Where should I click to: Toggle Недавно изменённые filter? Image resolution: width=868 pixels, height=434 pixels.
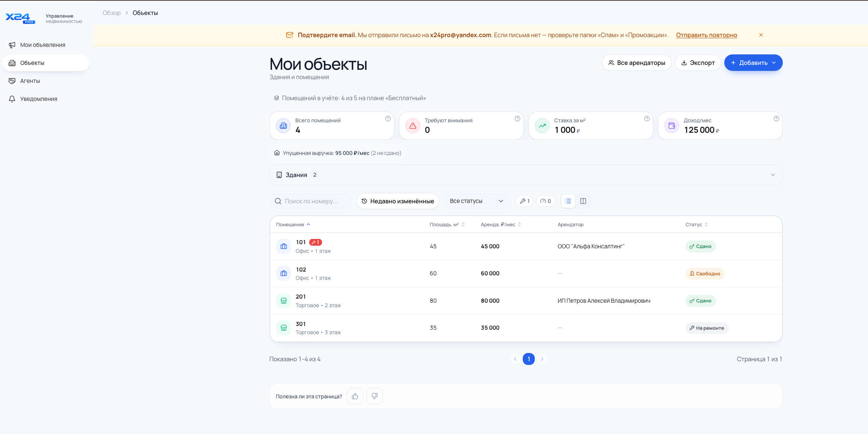click(398, 201)
